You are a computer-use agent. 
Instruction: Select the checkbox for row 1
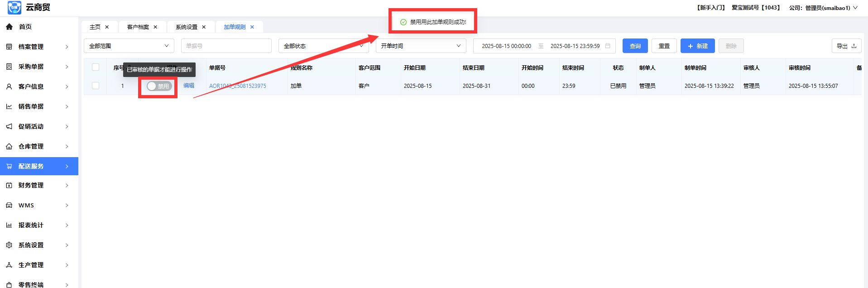click(96, 86)
